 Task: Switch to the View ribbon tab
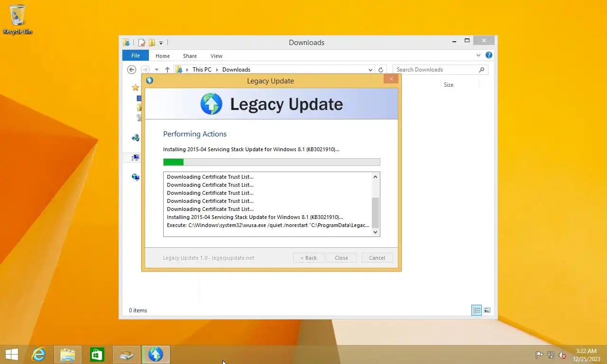pyautogui.click(x=216, y=56)
